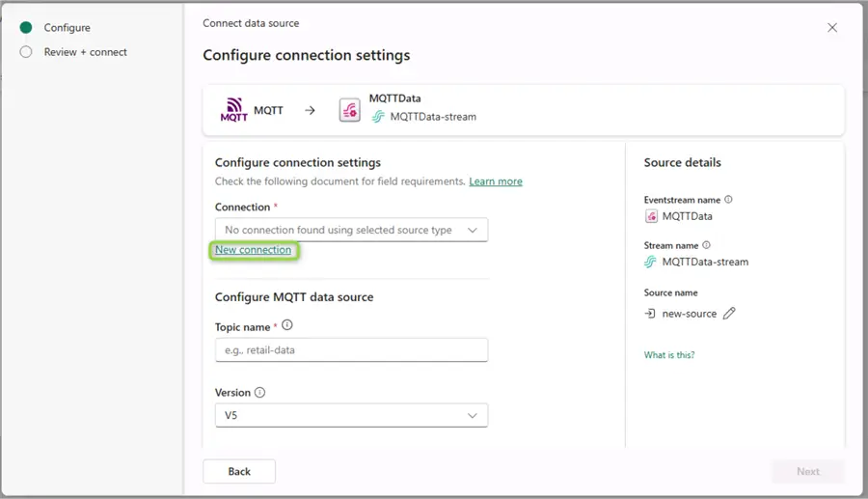Click the Eventstream name info icon
The image size is (868, 499).
coord(728,200)
